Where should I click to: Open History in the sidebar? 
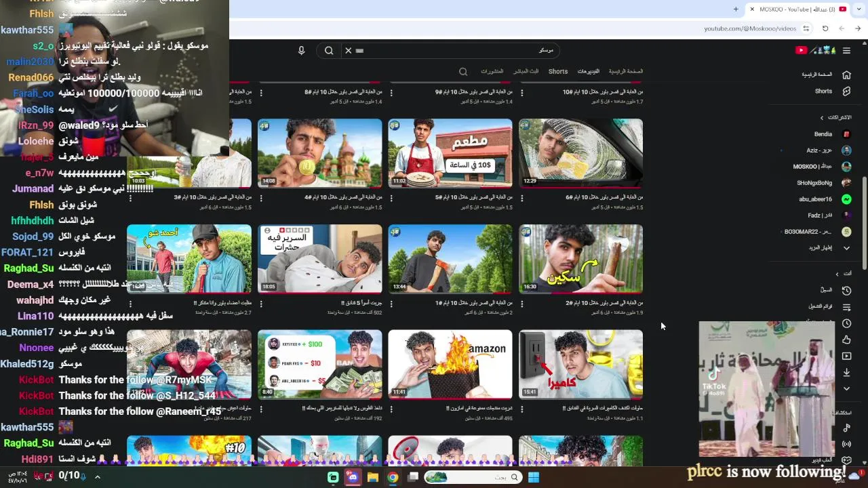pyautogui.click(x=846, y=290)
